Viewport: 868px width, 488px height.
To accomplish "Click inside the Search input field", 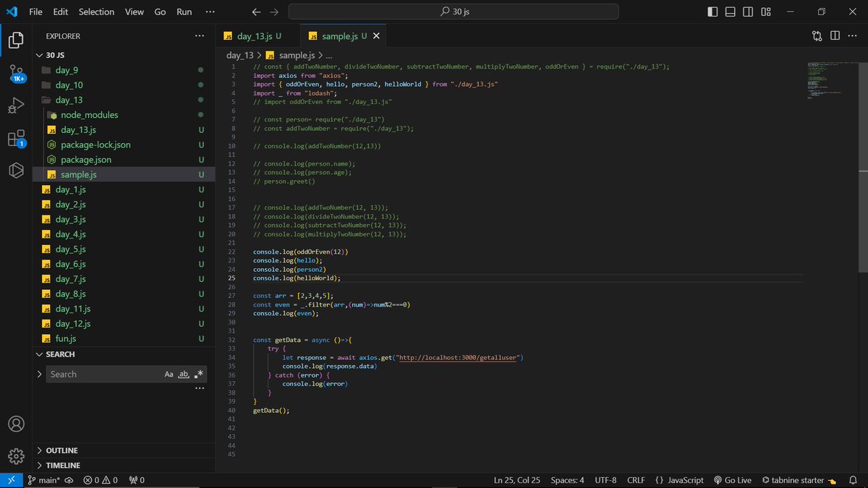I will pos(109,374).
